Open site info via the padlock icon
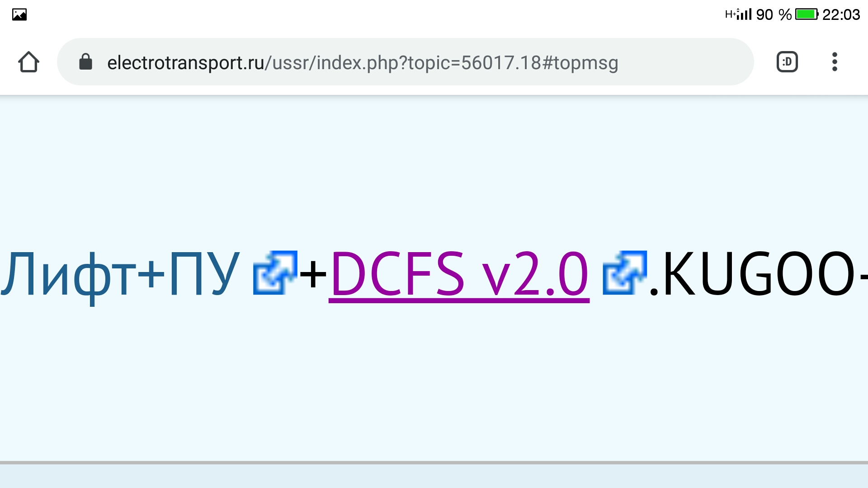Screen dimensions: 868x488 point(85,62)
